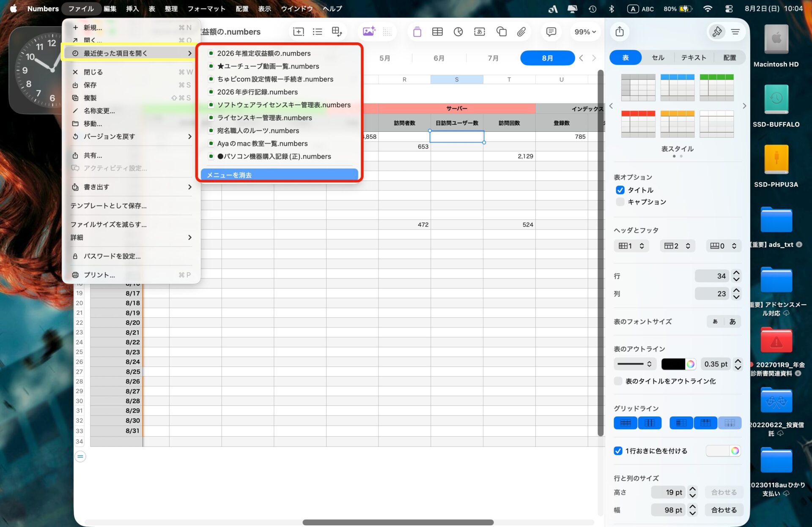Click the horizontal scrollbar under the spreadsheet
The width and height of the screenshot is (812, 527).
tap(398, 522)
